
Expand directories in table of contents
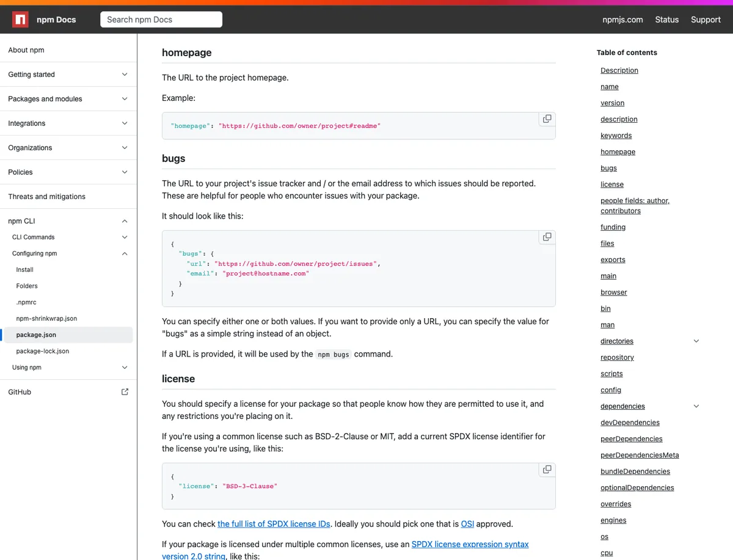tap(696, 341)
